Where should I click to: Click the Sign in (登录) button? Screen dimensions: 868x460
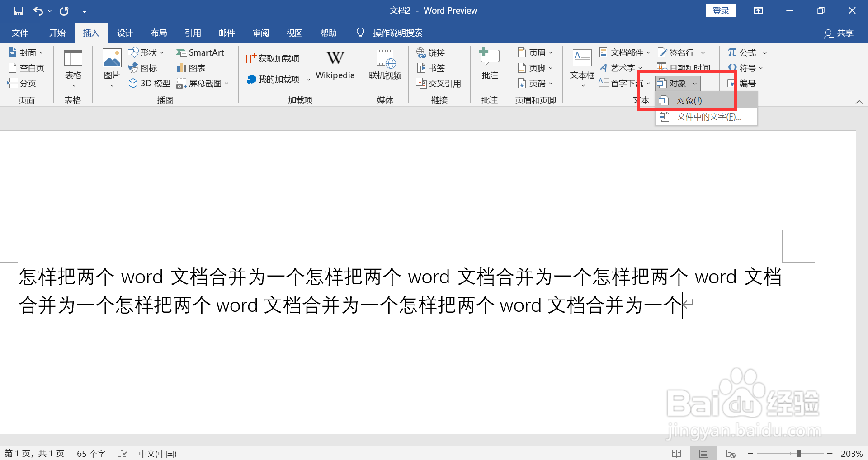pyautogui.click(x=721, y=11)
